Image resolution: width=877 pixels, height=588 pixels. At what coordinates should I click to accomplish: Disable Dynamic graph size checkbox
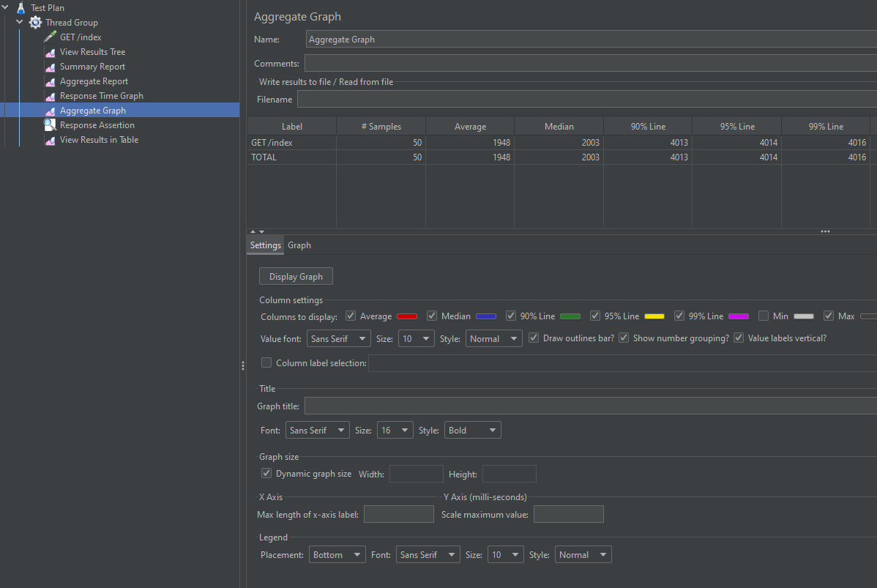[x=266, y=474]
